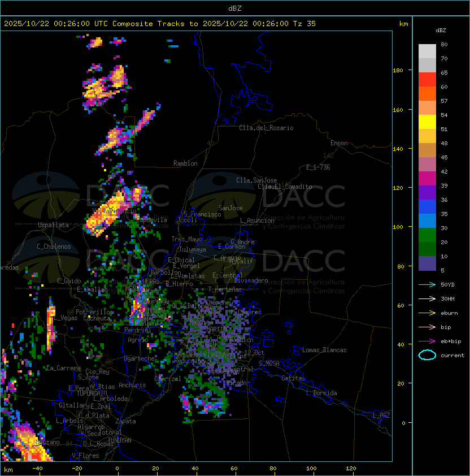Click the 'Clla.del_Rosario' map label
The image size is (470, 476).
coord(266,128)
